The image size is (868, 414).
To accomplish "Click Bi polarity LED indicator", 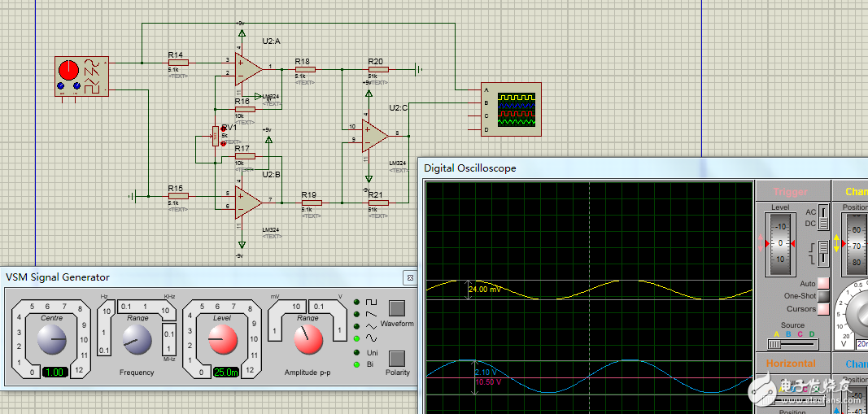I will point(356,364).
